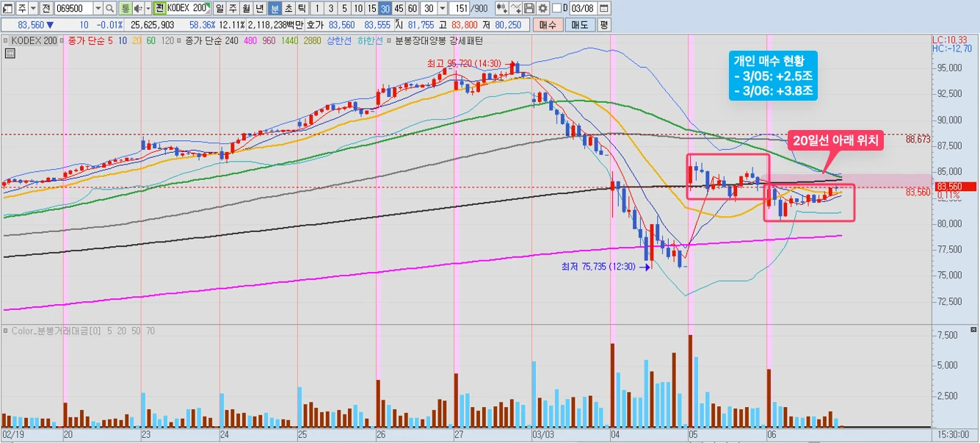Select the highlighted 30 minute interval
This screenshot has width=980, height=443.
[x=385, y=8]
